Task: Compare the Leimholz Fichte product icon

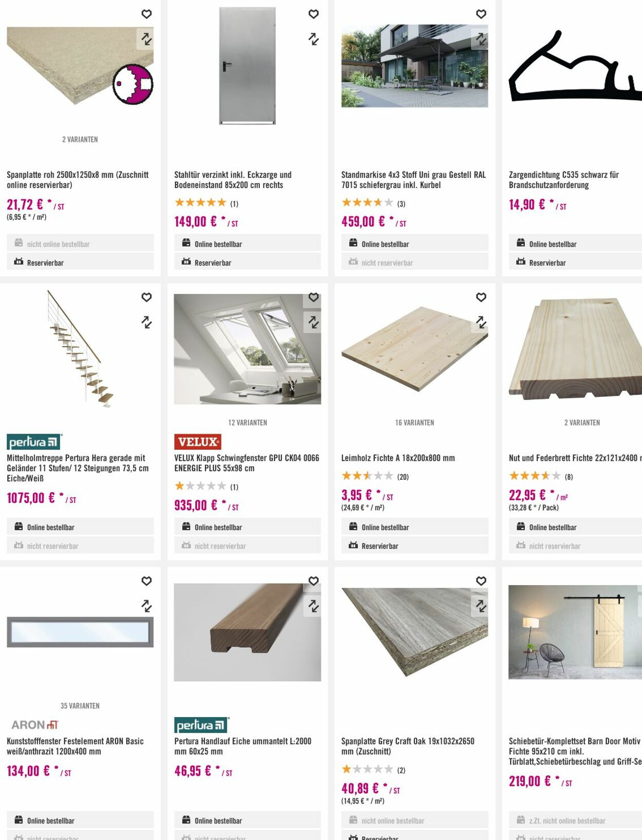Action: click(x=481, y=322)
